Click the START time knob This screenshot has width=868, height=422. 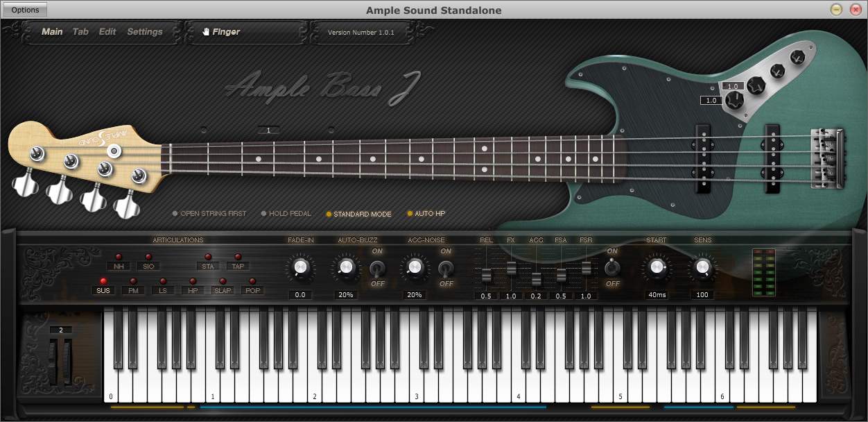click(x=657, y=267)
